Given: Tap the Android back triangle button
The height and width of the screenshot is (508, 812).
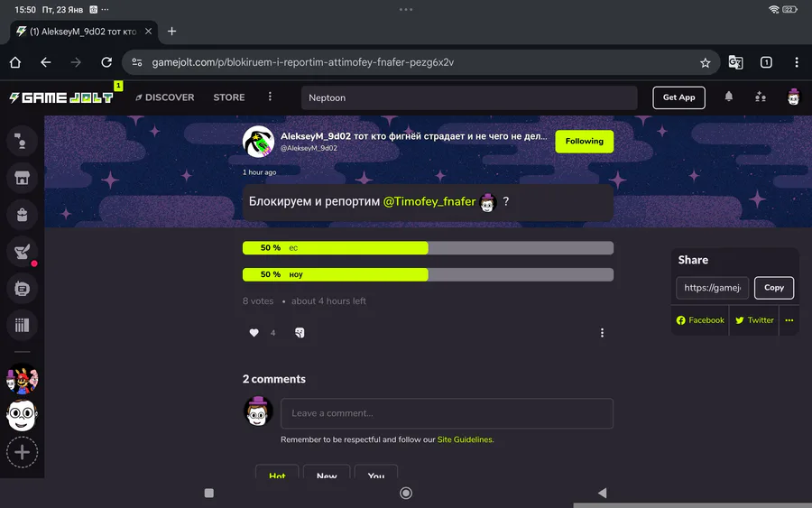Looking at the screenshot, I should (x=602, y=493).
